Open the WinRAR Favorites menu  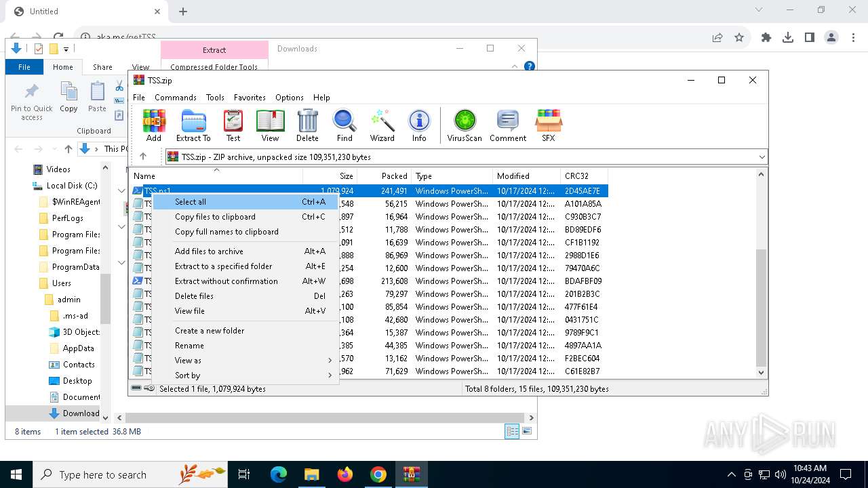tap(250, 97)
